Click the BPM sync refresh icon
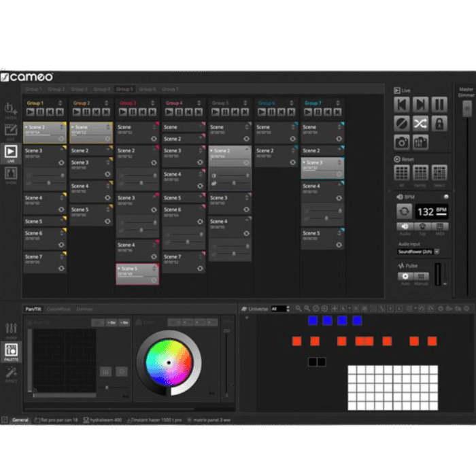This screenshot has height=476, width=476. (404, 211)
